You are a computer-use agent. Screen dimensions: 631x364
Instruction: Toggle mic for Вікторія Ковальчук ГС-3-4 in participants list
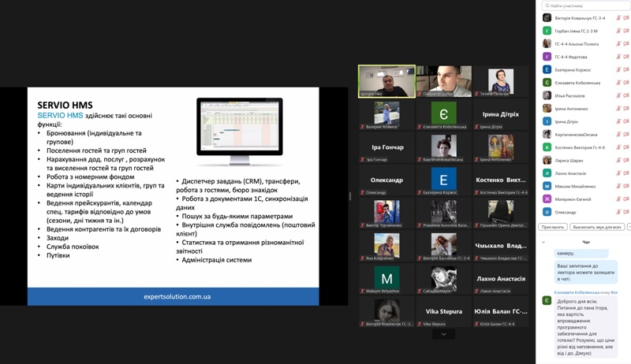pos(618,17)
